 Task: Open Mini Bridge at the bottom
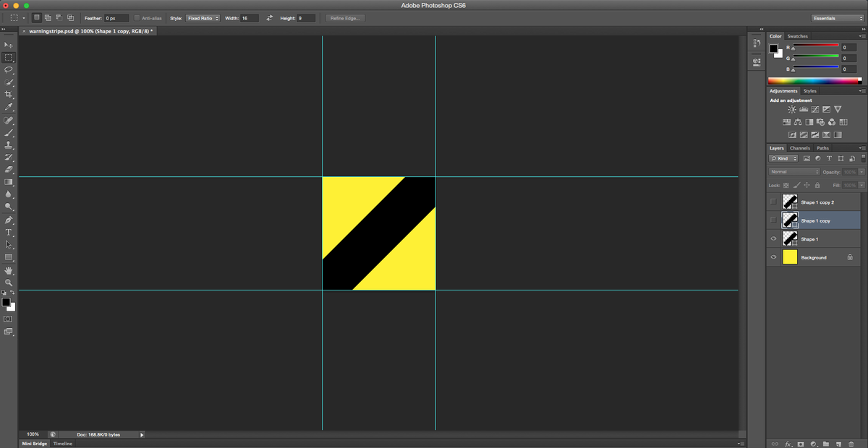coord(33,443)
